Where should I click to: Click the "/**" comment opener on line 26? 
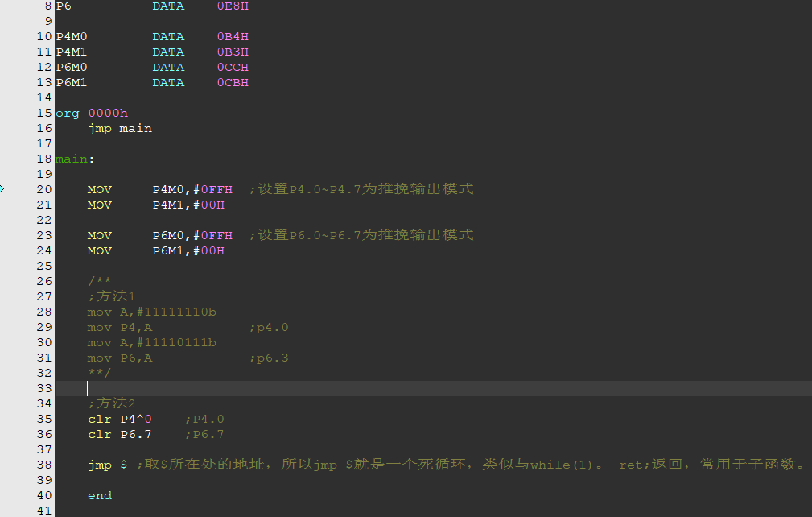[x=100, y=281]
